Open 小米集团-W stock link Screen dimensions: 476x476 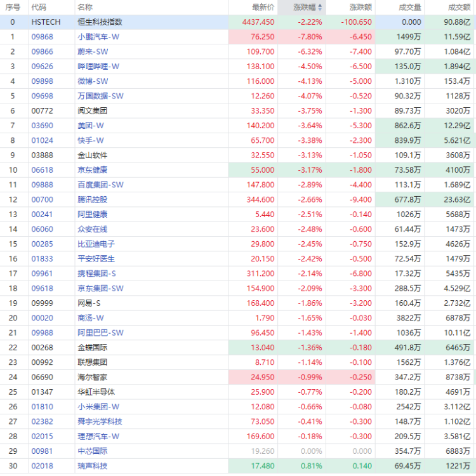98,407
